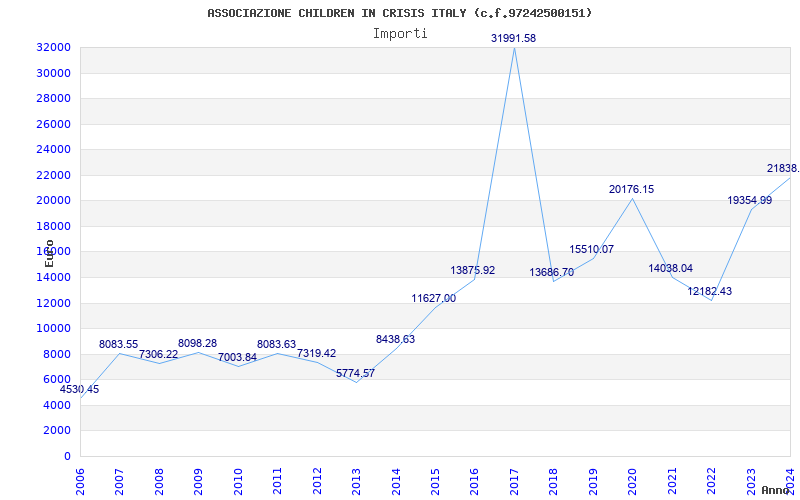The height and width of the screenshot is (500, 800).
Task: Click the 8000 y-axis tick label
Action: (x=56, y=354)
